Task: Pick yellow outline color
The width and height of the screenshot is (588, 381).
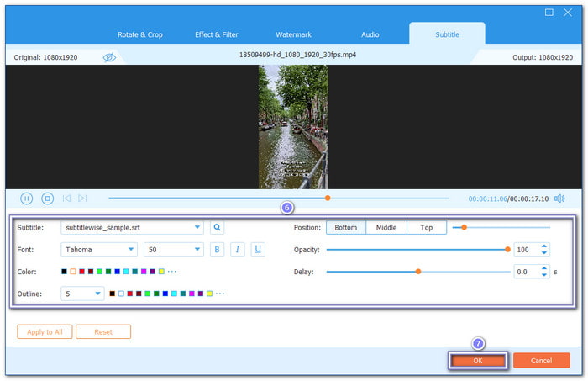Action: coord(209,294)
